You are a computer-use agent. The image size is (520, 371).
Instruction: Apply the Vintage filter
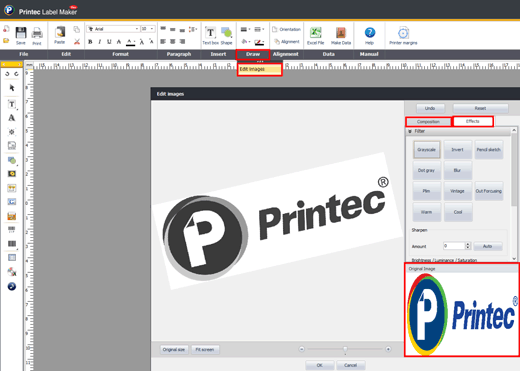tap(458, 191)
